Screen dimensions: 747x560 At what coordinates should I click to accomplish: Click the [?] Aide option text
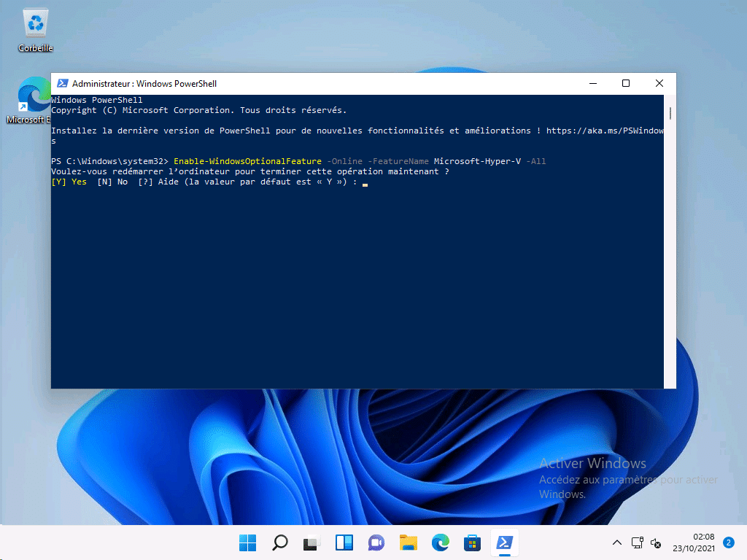158,182
